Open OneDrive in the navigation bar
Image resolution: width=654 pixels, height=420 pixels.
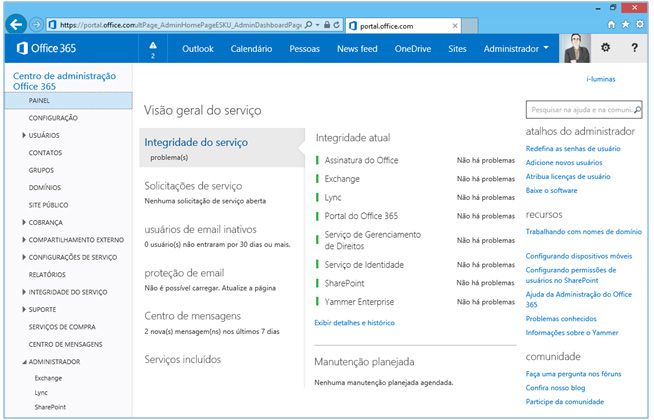pos(413,49)
